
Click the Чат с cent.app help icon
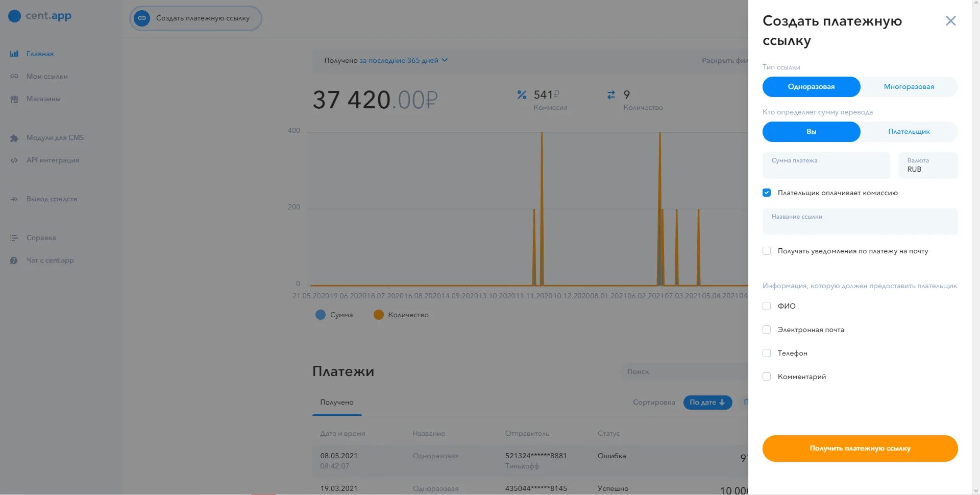pyautogui.click(x=14, y=261)
